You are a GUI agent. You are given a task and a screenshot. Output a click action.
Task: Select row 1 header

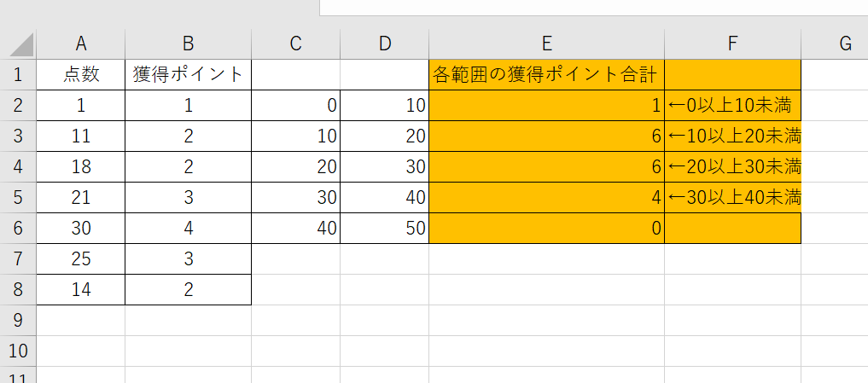pos(19,75)
